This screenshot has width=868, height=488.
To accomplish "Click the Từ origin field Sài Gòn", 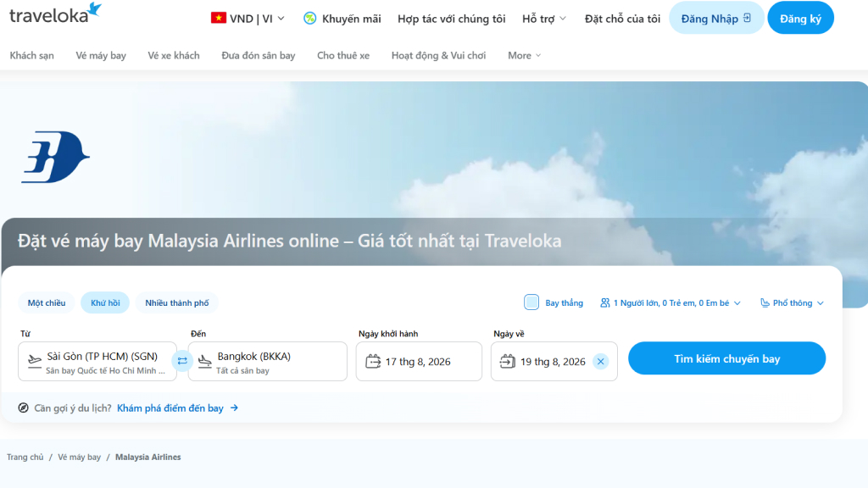I will coord(97,361).
